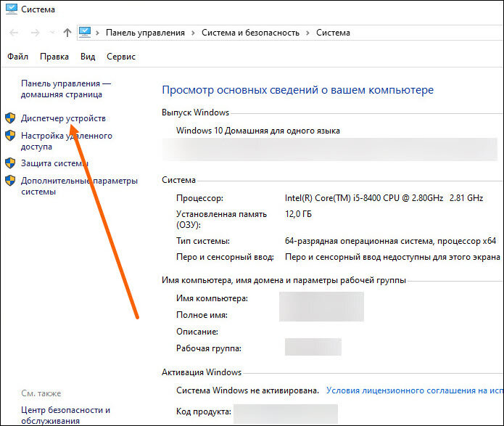Go up one level with up arrow
This screenshot has height=426, width=504.
point(67,33)
